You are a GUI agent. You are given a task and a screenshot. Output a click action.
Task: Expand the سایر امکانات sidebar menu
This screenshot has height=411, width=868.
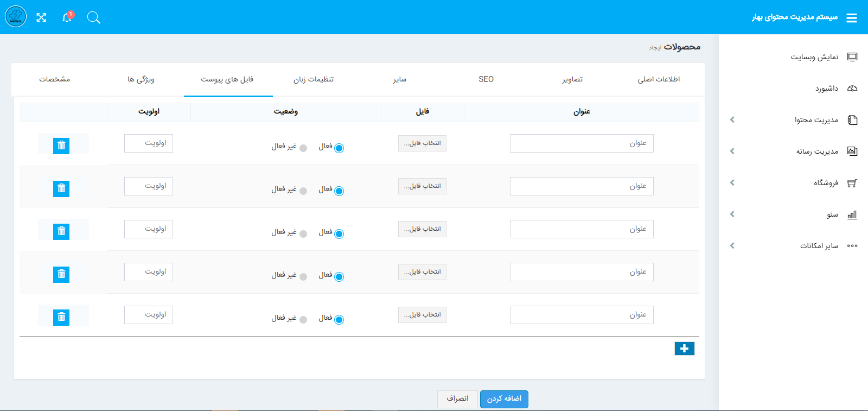tap(819, 246)
